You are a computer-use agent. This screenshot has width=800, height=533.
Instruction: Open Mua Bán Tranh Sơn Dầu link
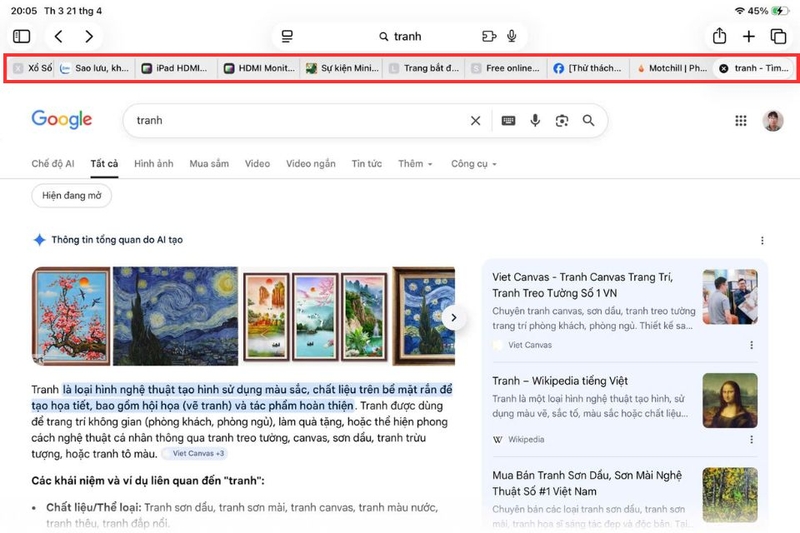tap(587, 483)
